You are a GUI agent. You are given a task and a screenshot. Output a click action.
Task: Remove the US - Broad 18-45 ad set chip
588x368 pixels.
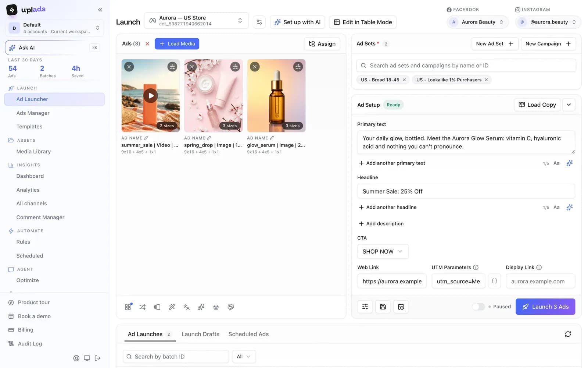pyautogui.click(x=404, y=80)
